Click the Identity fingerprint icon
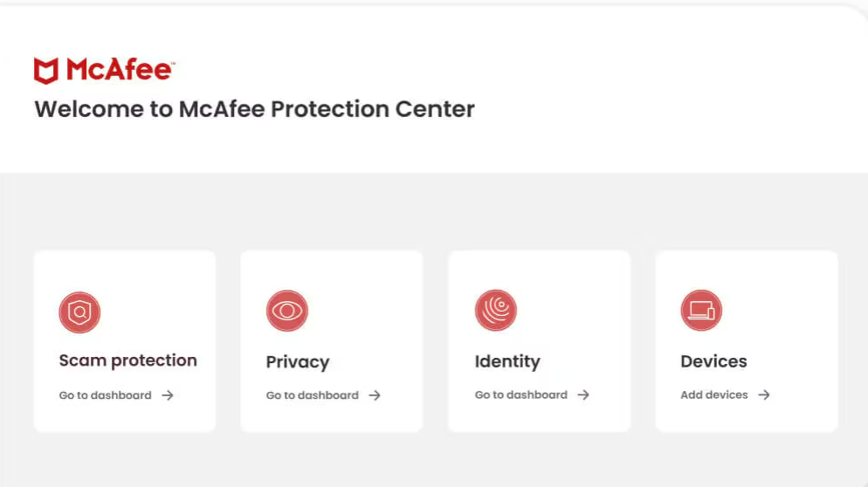This screenshot has height=487, width=868. [x=495, y=311]
